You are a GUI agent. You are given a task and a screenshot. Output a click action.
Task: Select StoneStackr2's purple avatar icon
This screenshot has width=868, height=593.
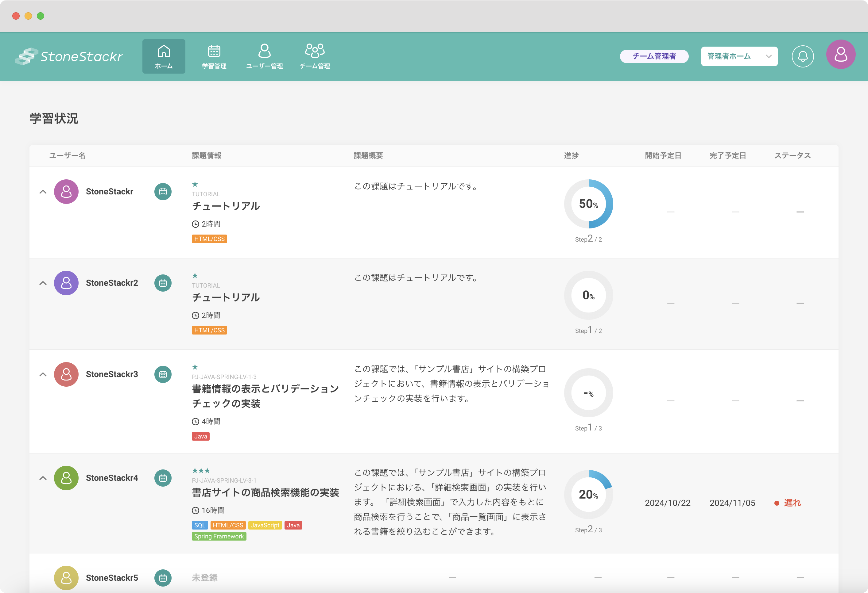pos(66,282)
